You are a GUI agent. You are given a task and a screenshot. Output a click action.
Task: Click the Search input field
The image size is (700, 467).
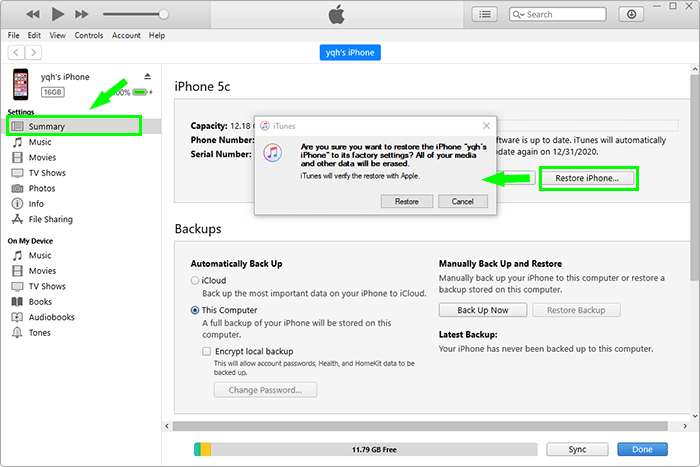[558, 14]
